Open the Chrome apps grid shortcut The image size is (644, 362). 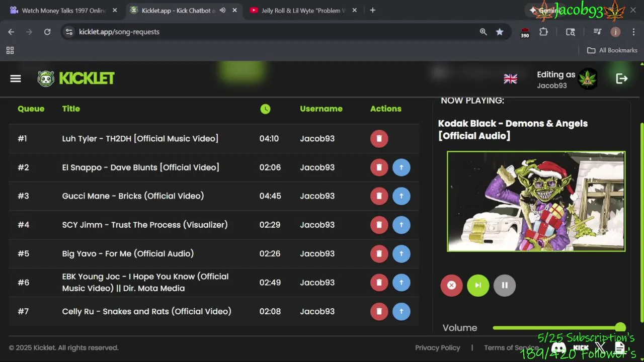[10, 50]
